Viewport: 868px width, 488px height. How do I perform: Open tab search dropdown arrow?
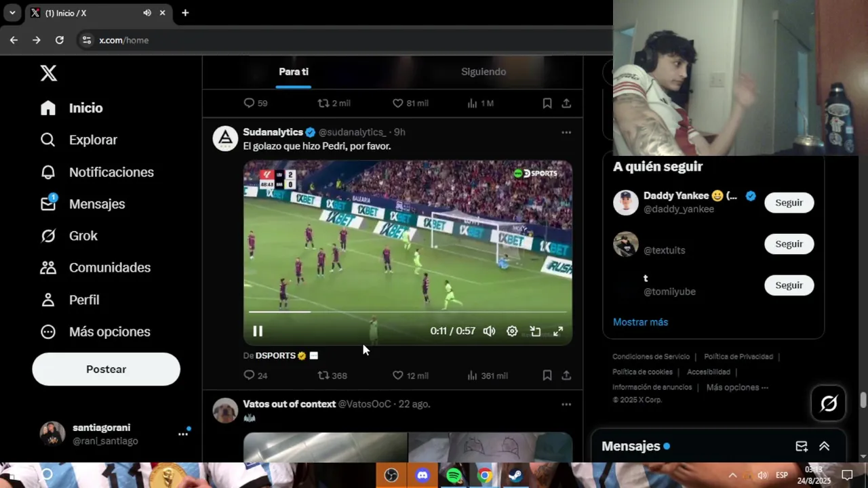12,13
